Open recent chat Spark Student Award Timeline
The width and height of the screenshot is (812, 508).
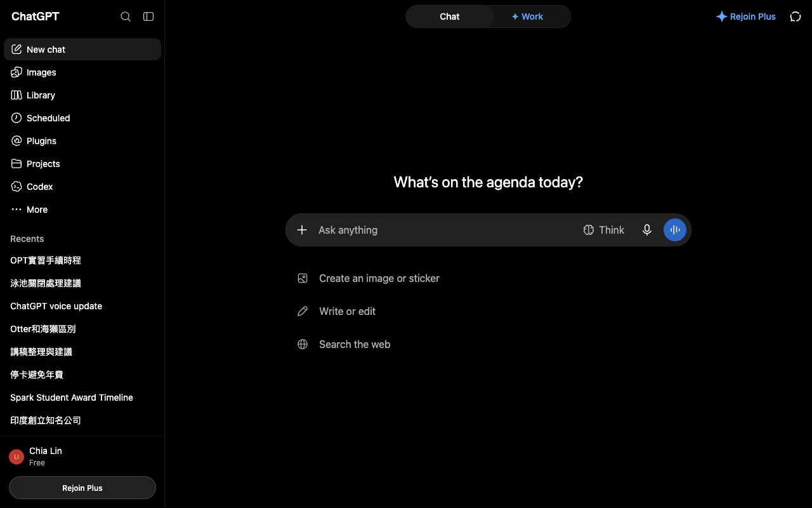click(x=82, y=398)
